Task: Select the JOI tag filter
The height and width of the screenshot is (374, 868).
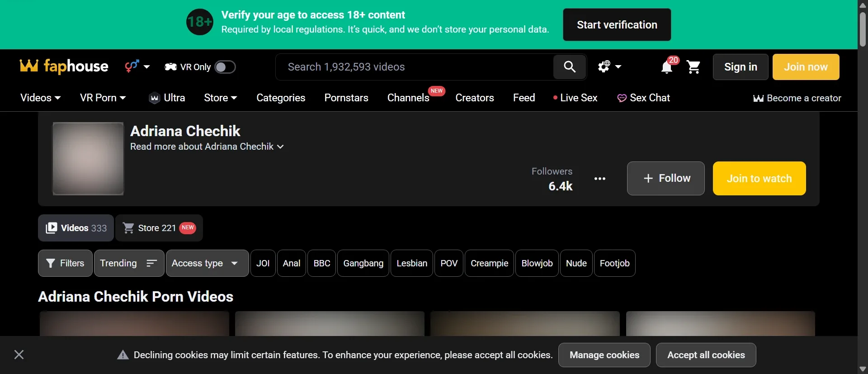Action: tap(263, 263)
